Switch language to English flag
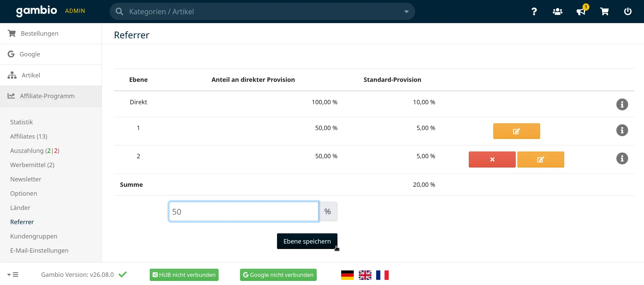 (365, 275)
